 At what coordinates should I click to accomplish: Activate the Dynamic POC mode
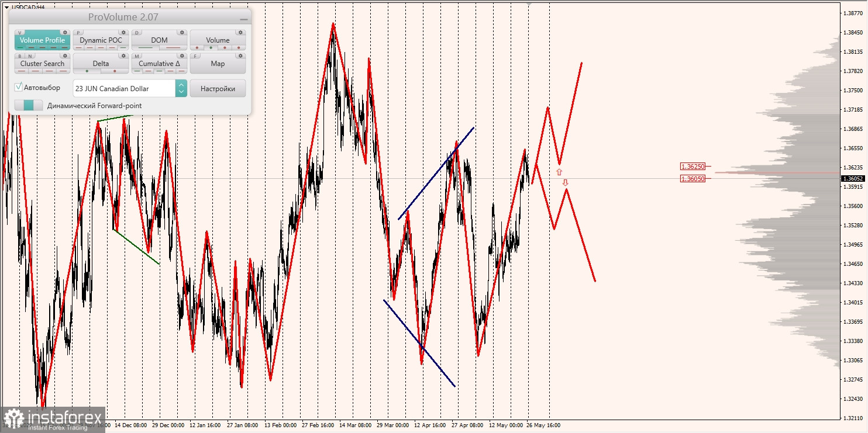(x=101, y=40)
